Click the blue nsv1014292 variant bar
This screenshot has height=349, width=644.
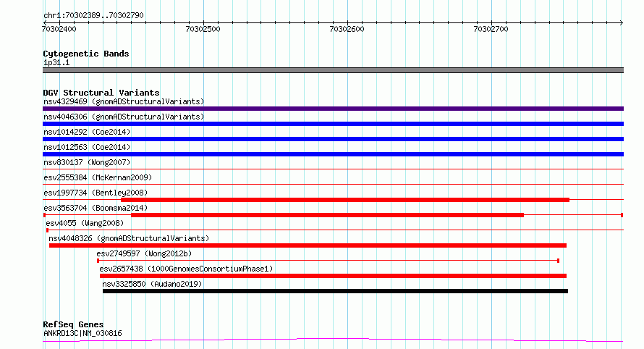333,139
